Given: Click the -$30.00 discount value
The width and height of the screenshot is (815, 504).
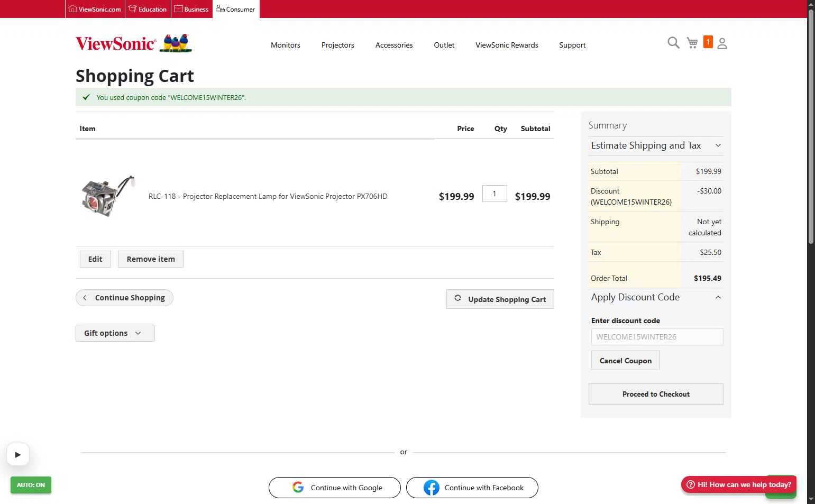Looking at the screenshot, I should [x=709, y=191].
